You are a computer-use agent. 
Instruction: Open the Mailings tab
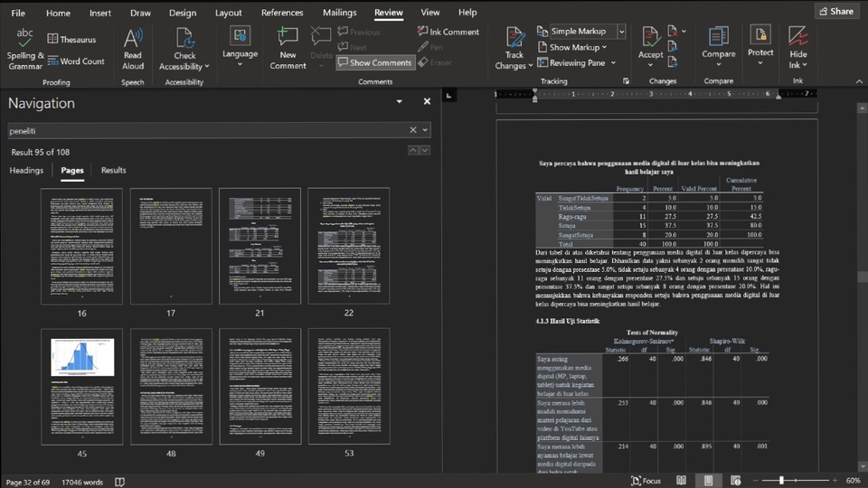pyautogui.click(x=339, y=12)
